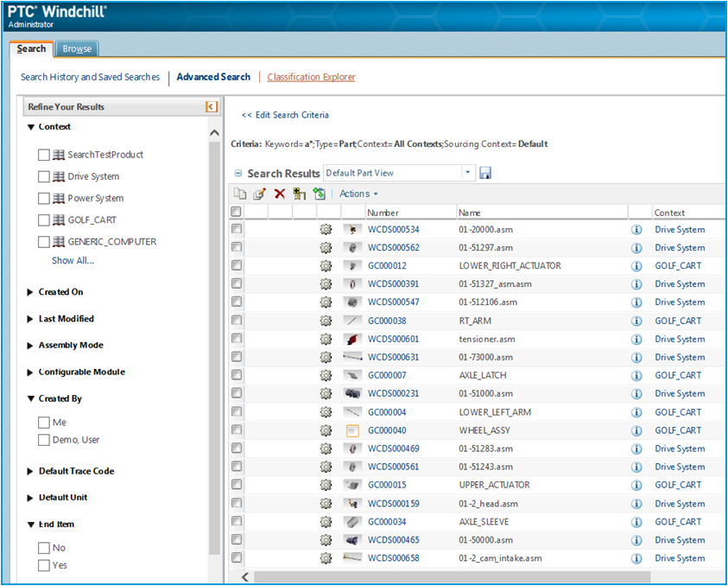This screenshot has width=728, height=586.
Task: Open the Actions dropdown menu
Action: [x=358, y=194]
